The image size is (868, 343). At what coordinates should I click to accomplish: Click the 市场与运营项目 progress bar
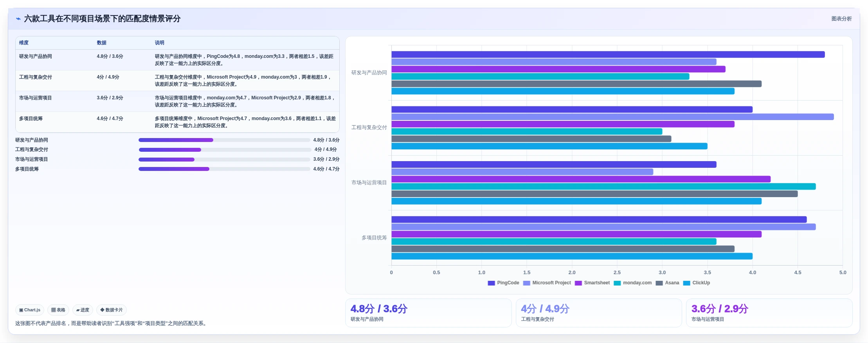(x=224, y=160)
